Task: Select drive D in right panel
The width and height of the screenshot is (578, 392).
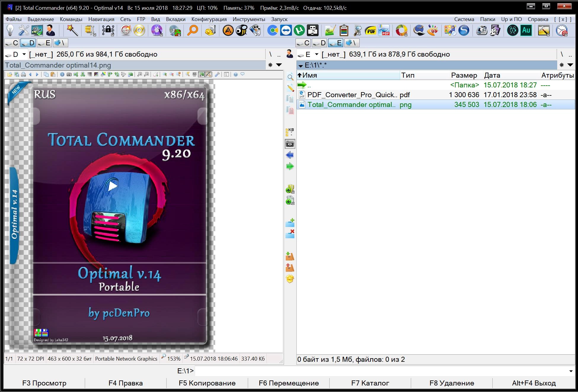Action: [320, 43]
